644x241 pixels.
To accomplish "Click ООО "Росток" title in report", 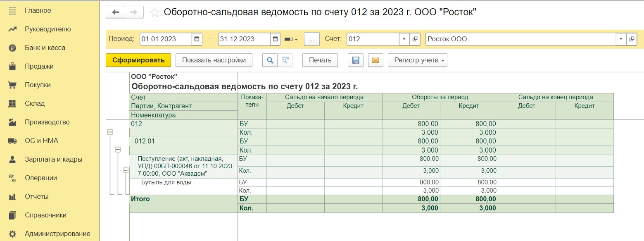I will pyautogui.click(x=154, y=76).
